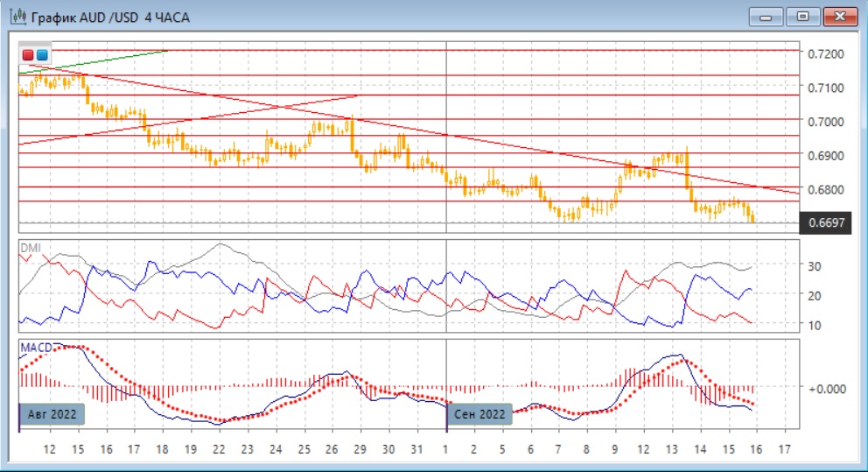868x472 pixels.
Task: Minimize the AUD/USD chart window
Action: [769, 16]
